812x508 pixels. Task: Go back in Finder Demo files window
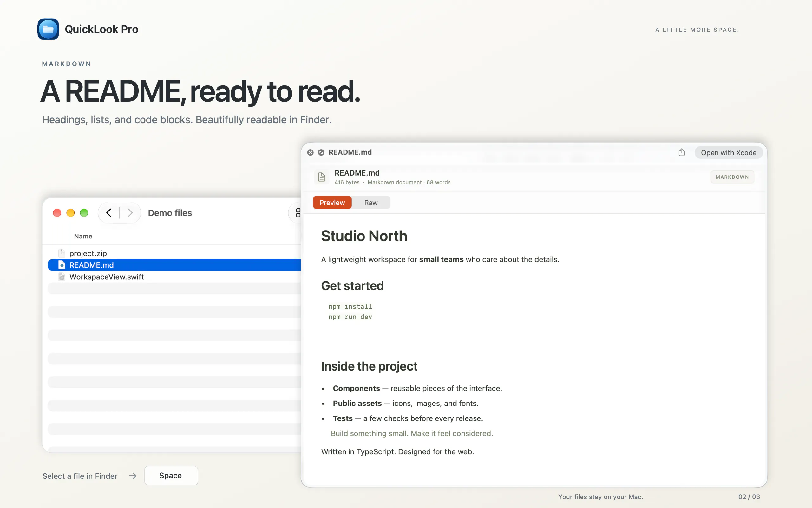click(x=109, y=213)
